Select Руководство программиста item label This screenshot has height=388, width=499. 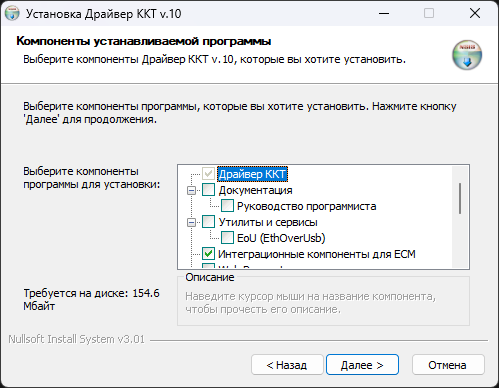tap(307, 206)
